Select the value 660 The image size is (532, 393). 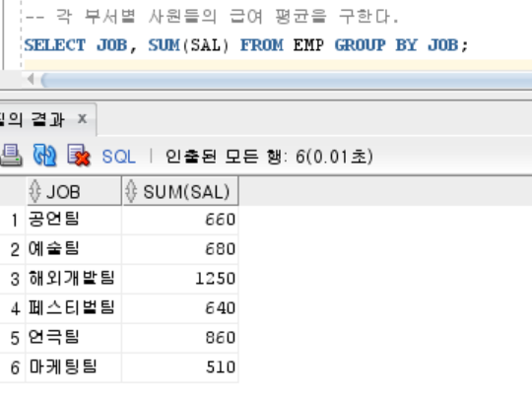[x=180, y=220]
